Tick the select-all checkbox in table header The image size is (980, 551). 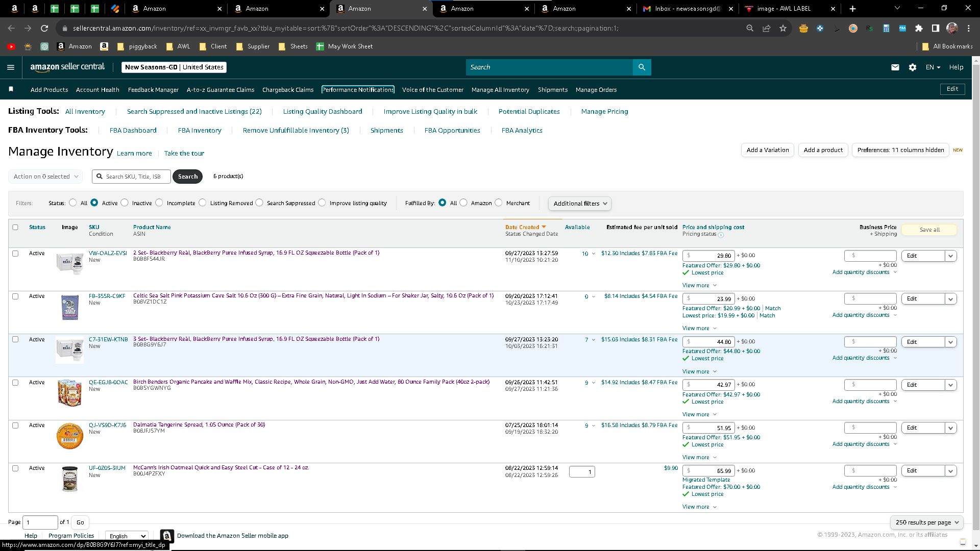point(15,228)
